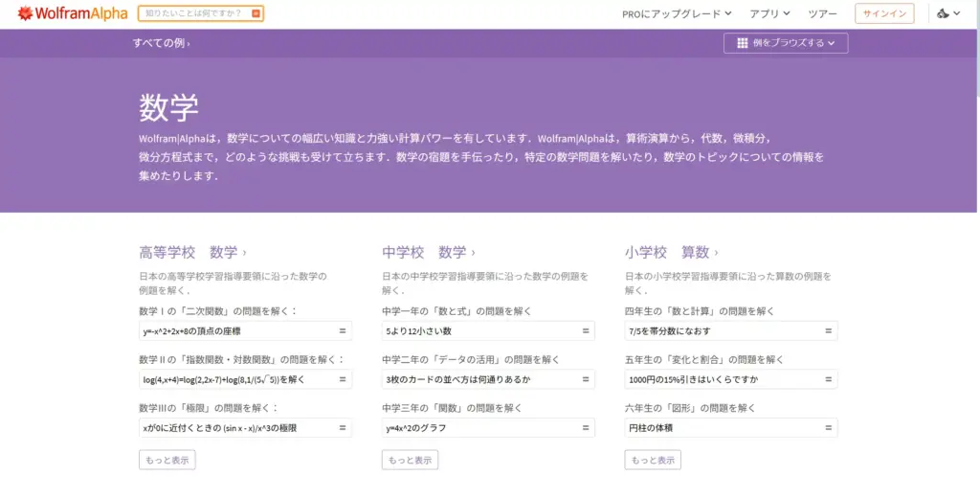The width and height of the screenshot is (980, 498).
Task: Expand the PROにアップグレード dropdown
Action: [x=677, y=13]
